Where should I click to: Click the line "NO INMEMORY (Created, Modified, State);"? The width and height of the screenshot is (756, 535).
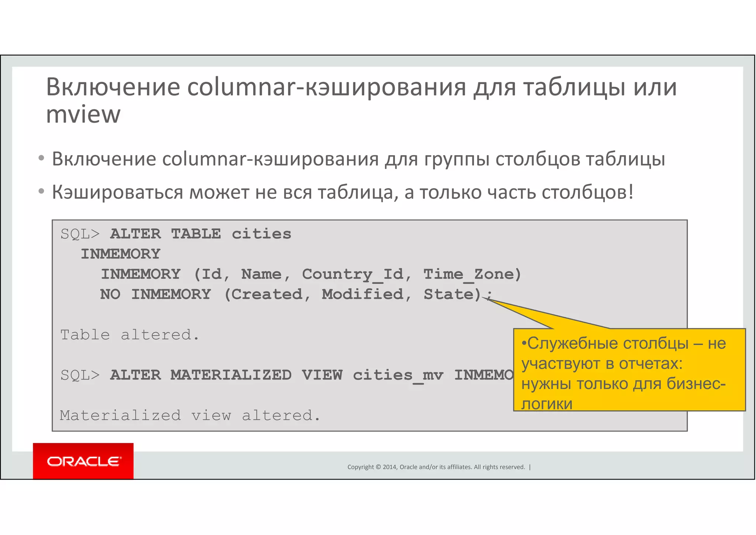pyautogui.click(x=296, y=294)
